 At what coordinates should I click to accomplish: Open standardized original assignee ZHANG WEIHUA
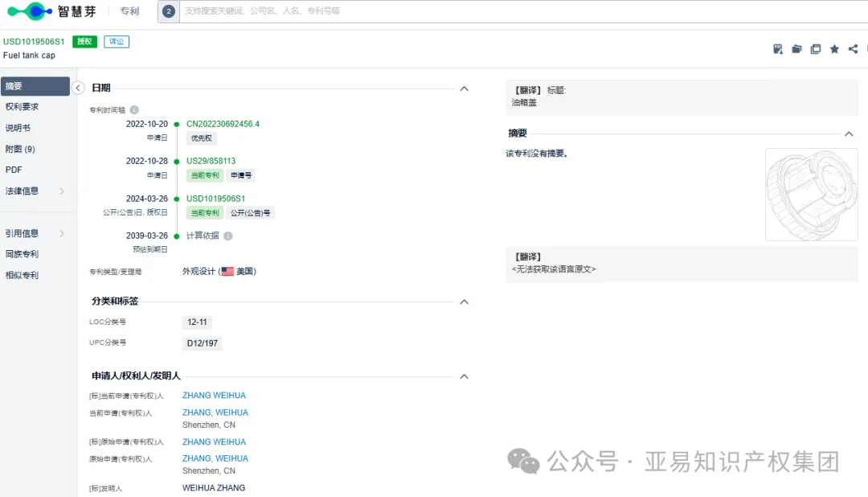[215, 442]
